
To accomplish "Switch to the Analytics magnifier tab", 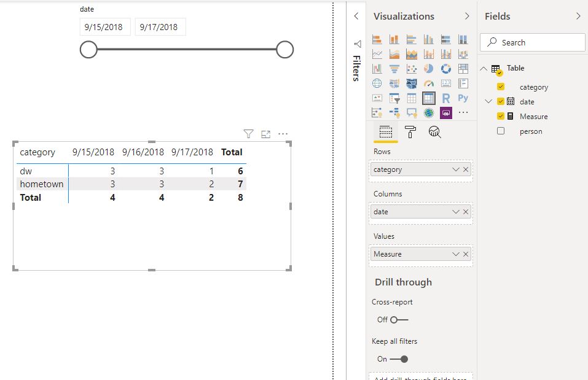I will click(434, 132).
